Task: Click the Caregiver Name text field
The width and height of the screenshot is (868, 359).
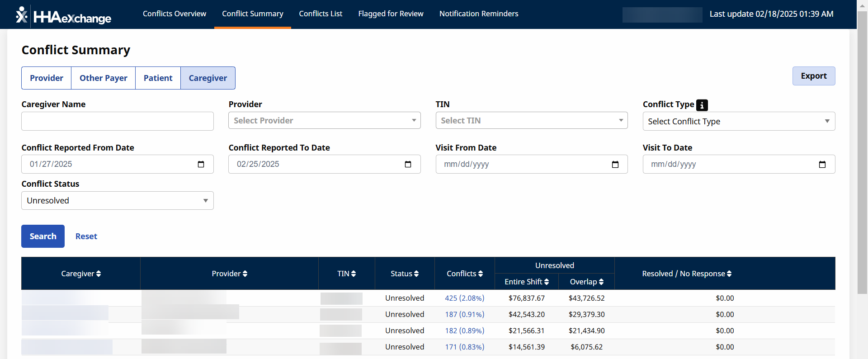Action: 117,122
